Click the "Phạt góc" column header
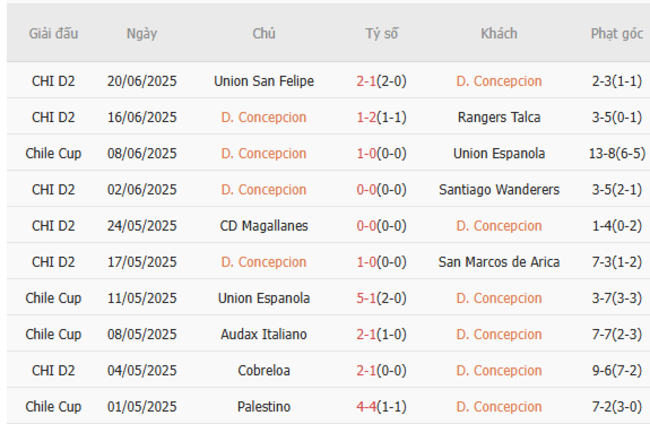Viewport: 650px width, 424px height. pyautogui.click(x=617, y=33)
